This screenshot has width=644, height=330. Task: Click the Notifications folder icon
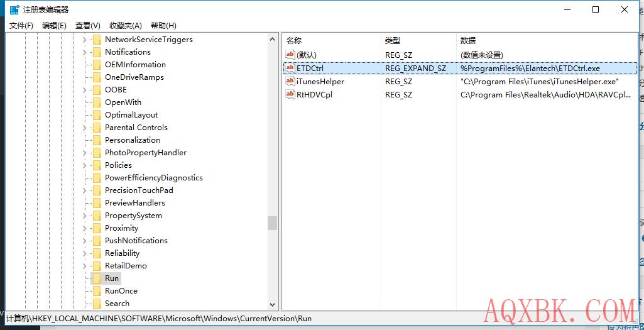point(97,52)
